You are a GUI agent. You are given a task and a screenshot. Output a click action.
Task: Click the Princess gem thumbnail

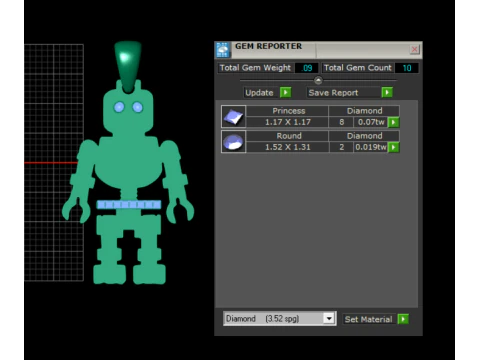point(233,117)
